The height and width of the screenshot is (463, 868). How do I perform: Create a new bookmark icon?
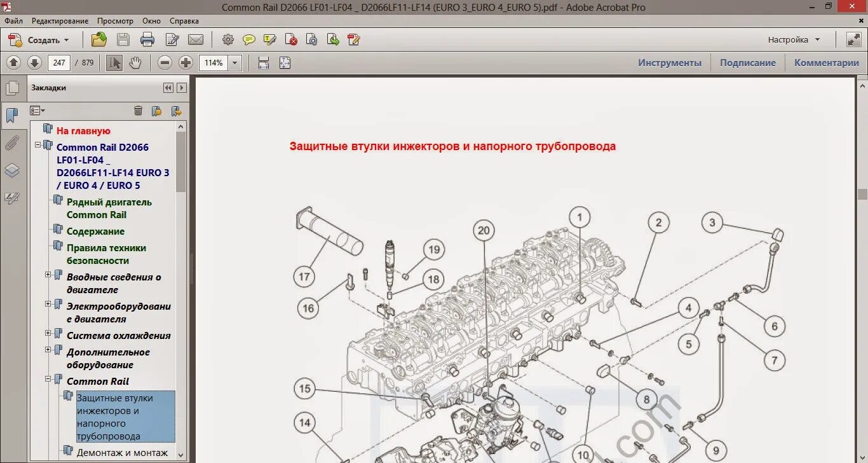point(156,111)
